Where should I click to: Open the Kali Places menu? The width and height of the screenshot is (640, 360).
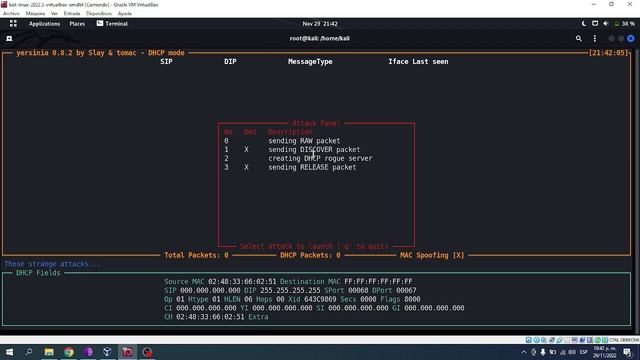77,24
